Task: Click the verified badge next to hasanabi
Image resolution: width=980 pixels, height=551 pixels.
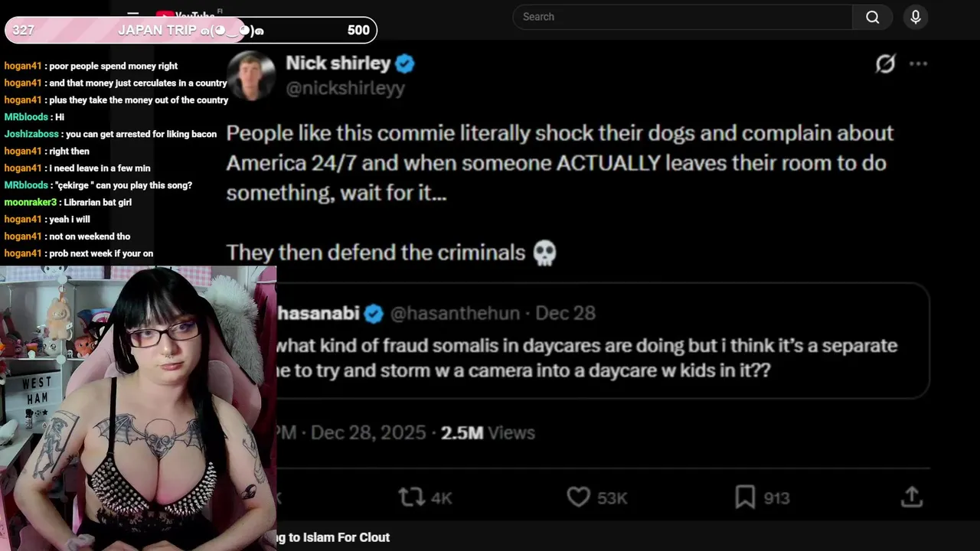Action: tap(374, 313)
